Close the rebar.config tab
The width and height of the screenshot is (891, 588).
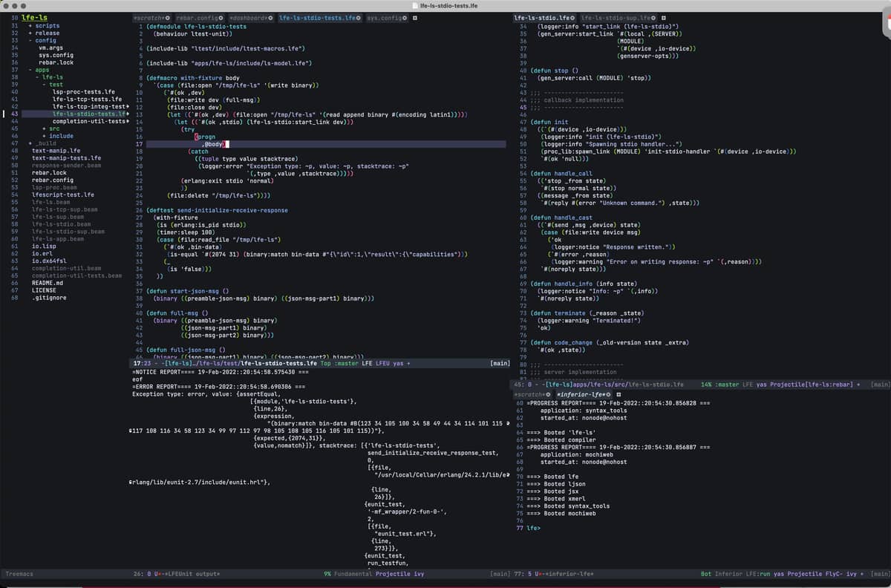tap(221, 17)
